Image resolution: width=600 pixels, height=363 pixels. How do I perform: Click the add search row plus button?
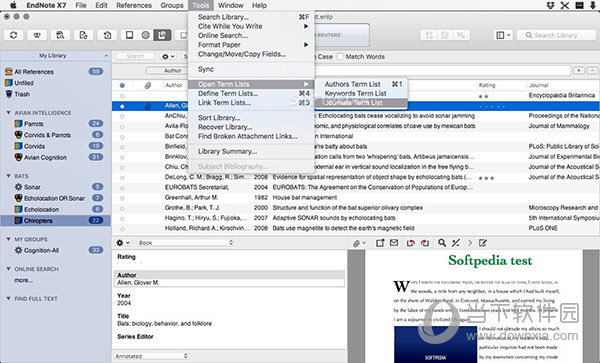[579, 70]
